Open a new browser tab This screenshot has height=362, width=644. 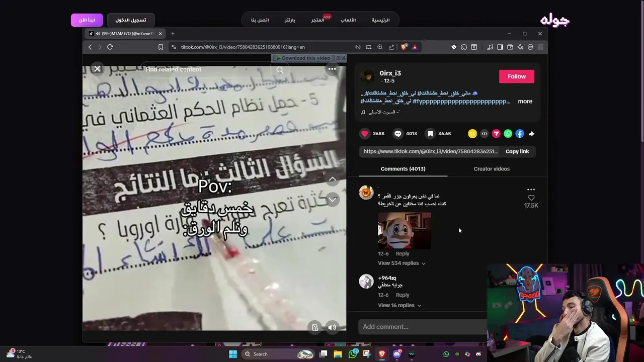tap(173, 34)
